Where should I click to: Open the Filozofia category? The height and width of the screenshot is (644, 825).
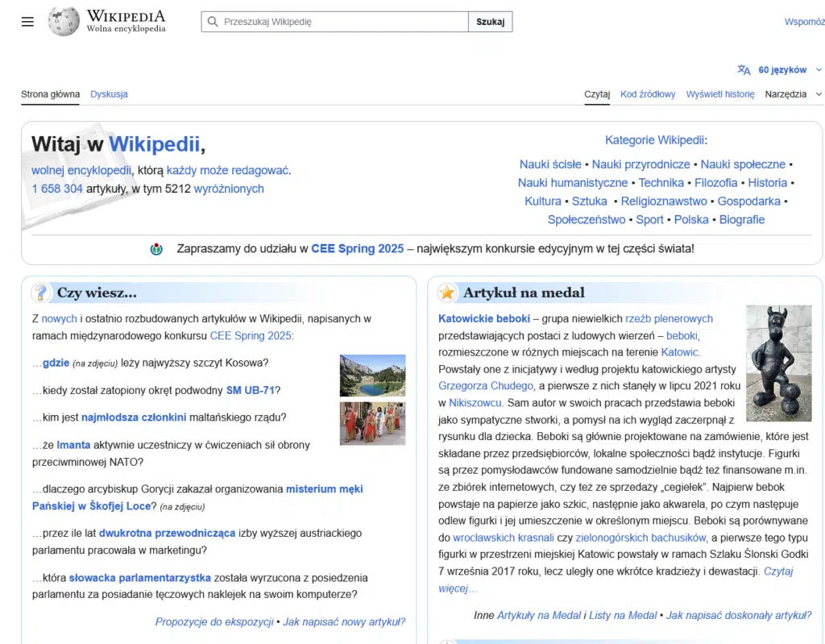tap(715, 183)
